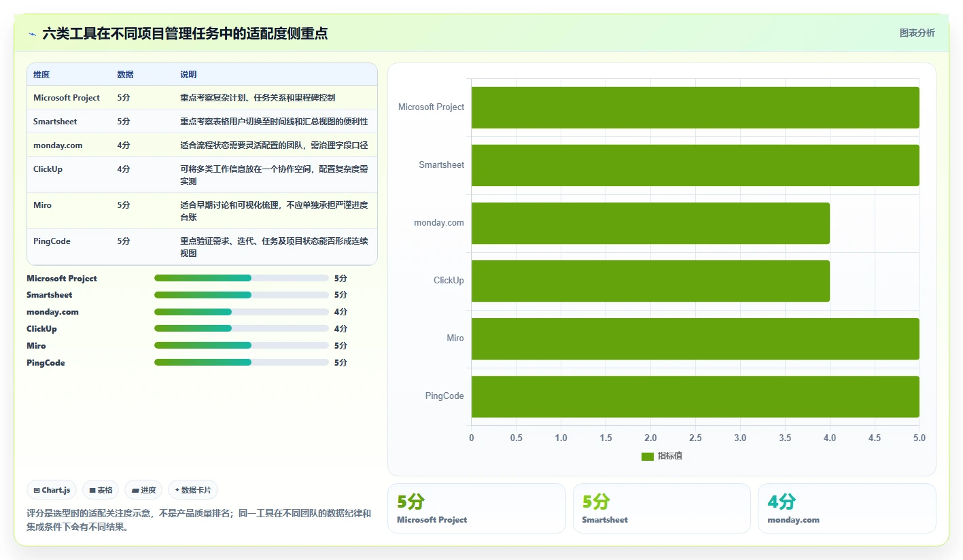Click the footnote text about 评分
963x560 pixels.
click(x=199, y=520)
